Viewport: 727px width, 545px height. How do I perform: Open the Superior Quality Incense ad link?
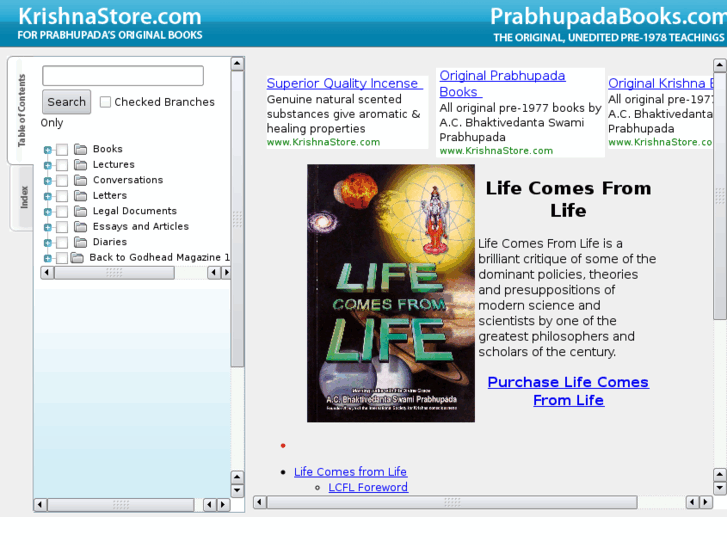[x=344, y=83]
